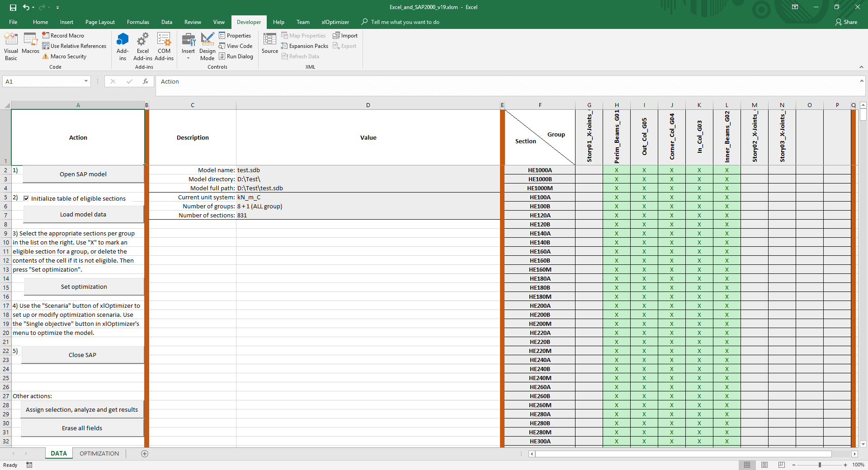Open control Properties

click(235, 36)
